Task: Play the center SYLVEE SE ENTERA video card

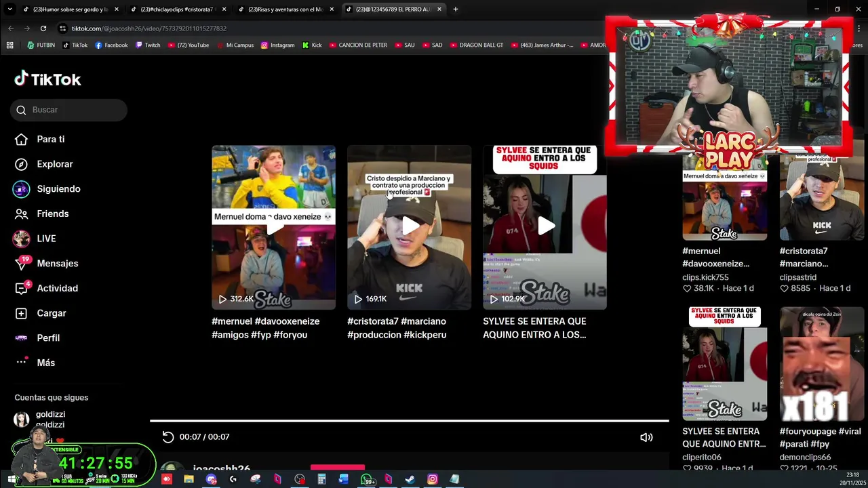Action: tap(545, 227)
